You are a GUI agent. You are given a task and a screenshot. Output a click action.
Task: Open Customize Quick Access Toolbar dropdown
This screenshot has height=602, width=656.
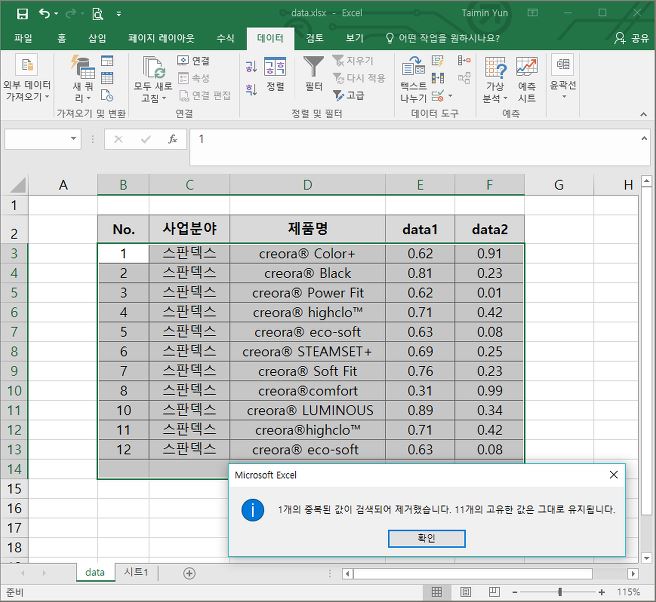pyautogui.click(x=119, y=14)
